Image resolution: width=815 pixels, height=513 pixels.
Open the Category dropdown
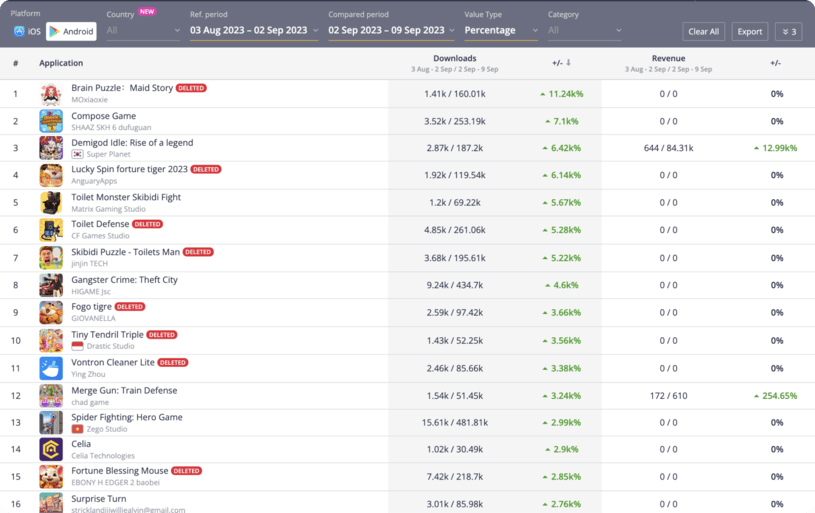(584, 31)
